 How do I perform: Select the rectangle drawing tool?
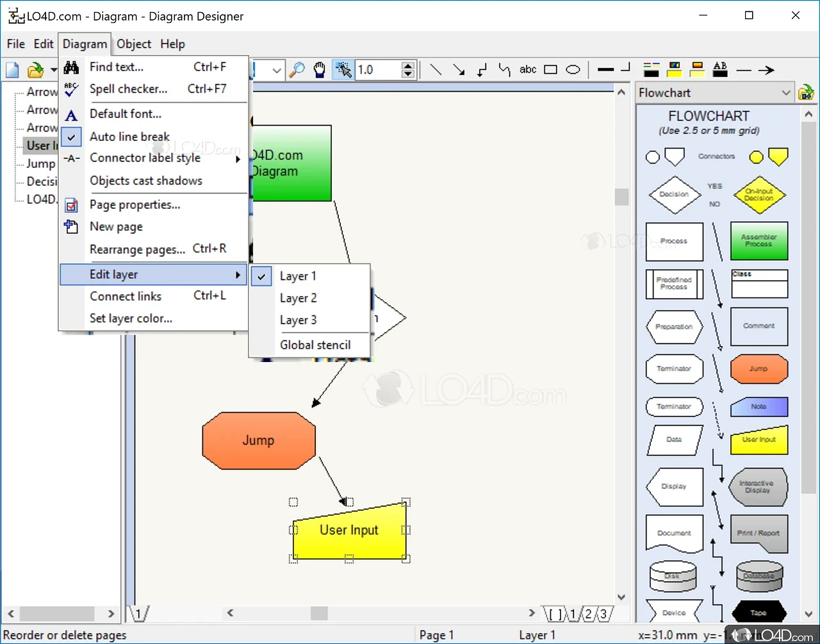tap(551, 70)
